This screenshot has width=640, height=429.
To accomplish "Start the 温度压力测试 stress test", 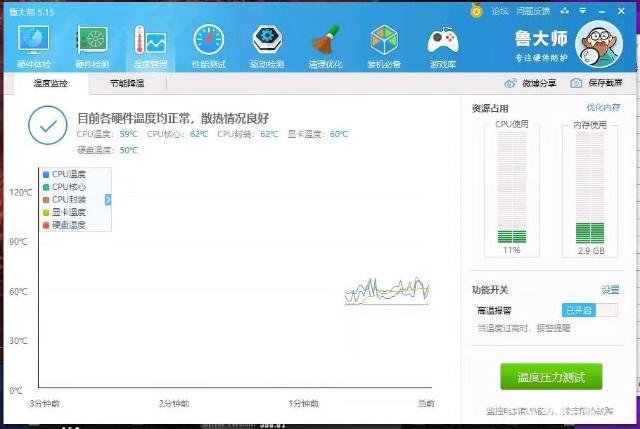I will [x=551, y=377].
